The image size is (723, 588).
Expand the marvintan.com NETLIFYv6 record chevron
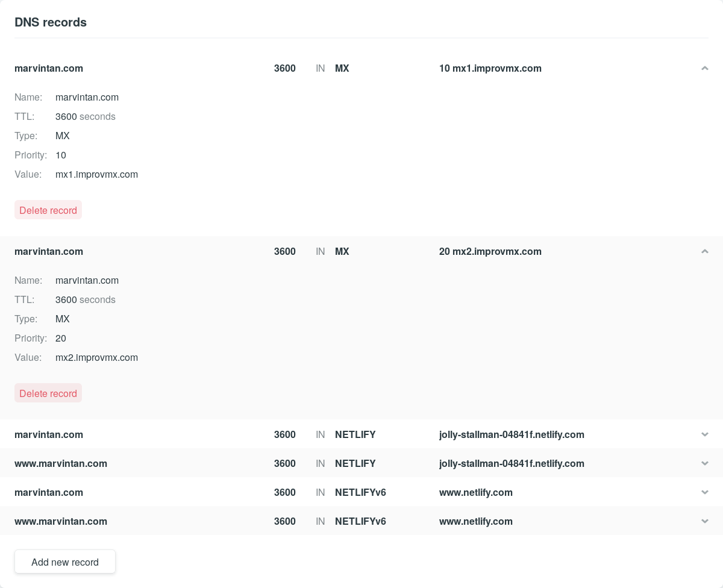click(704, 493)
